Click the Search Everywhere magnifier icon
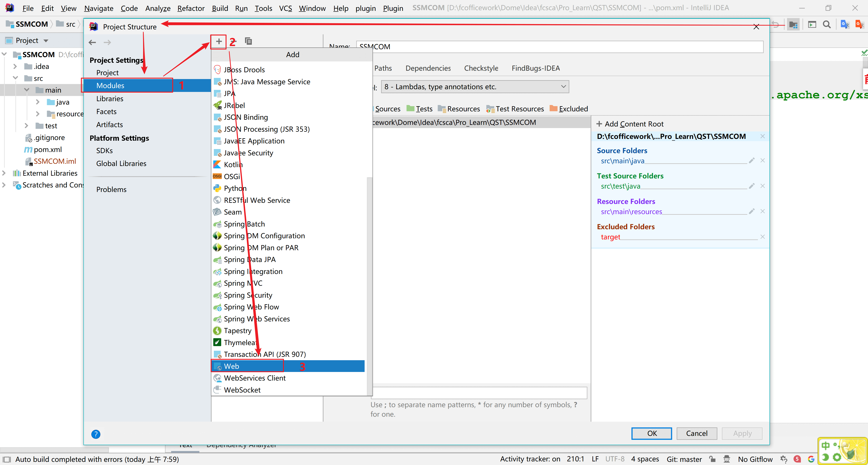The height and width of the screenshot is (465, 868). point(827,24)
